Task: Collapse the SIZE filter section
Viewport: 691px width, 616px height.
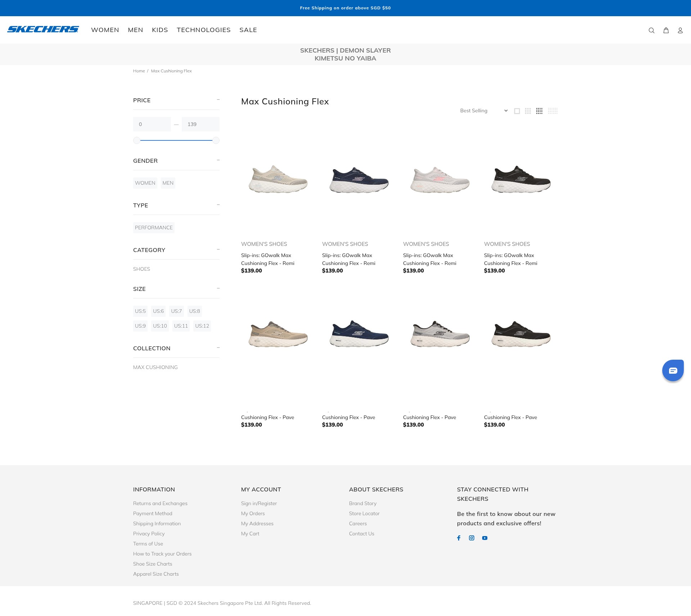Action: pyautogui.click(x=218, y=288)
